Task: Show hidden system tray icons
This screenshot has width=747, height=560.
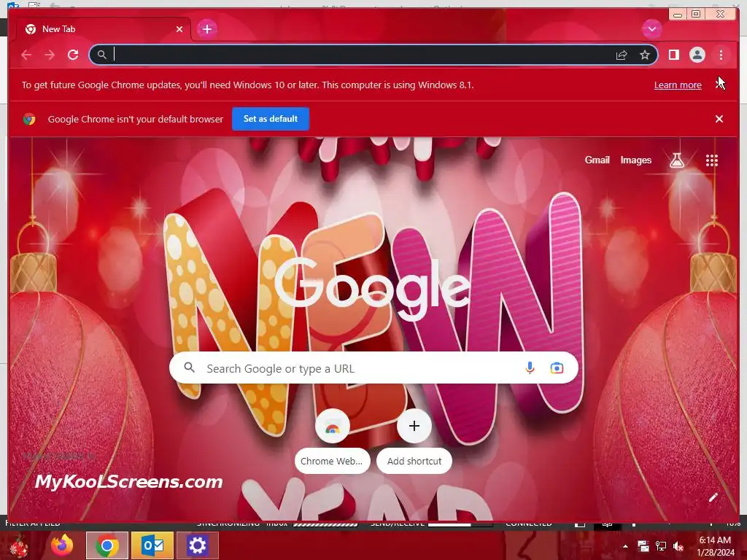Action: coord(625,546)
